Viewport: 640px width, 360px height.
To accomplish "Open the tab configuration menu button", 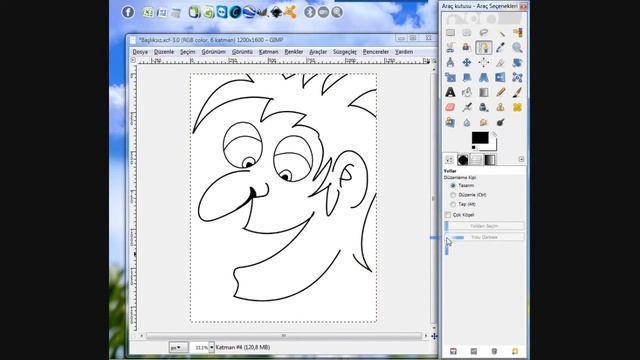I will (x=521, y=159).
